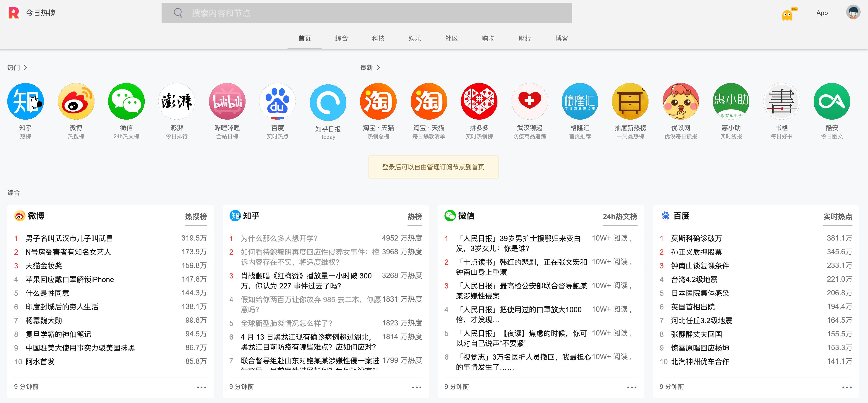
Task: Switch to the 科技 tab
Action: click(378, 38)
